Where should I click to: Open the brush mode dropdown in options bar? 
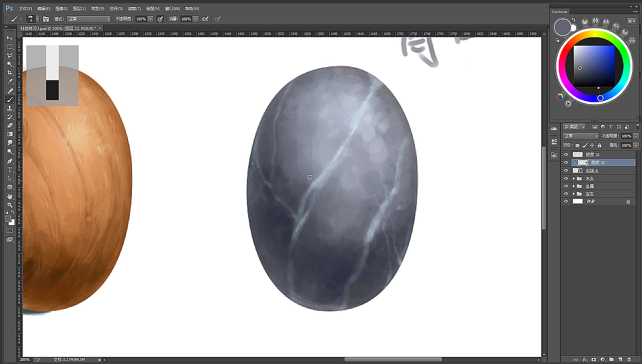click(89, 19)
